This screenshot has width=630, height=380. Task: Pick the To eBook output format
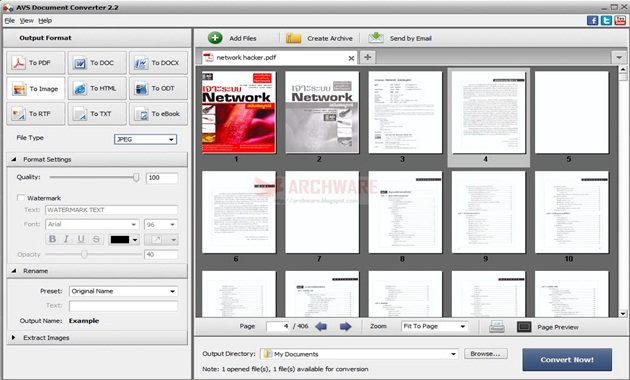click(158, 114)
